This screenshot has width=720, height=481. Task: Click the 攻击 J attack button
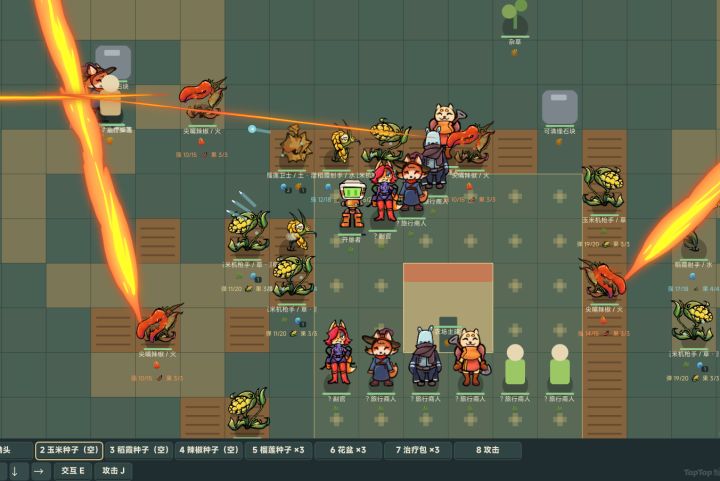tap(113, 470)
